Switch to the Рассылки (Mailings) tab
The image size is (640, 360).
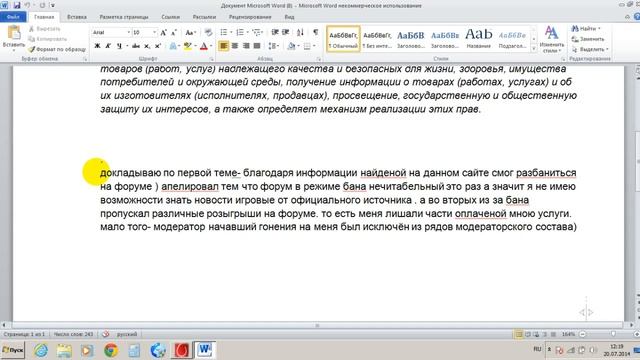pyautogui.click(x=204, y=17)
